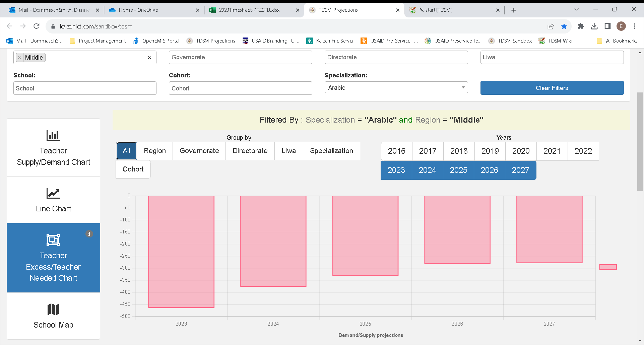Open the School filter field
644x345 pixels.
pos(85,88)
